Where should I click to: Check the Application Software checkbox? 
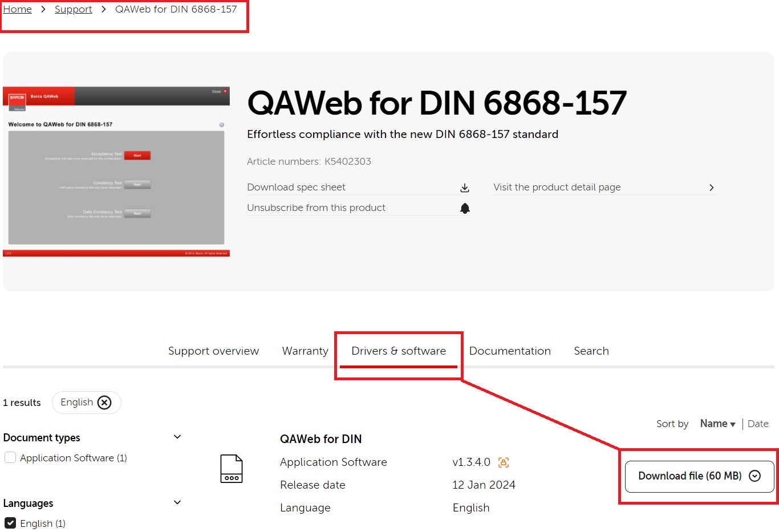10,457
